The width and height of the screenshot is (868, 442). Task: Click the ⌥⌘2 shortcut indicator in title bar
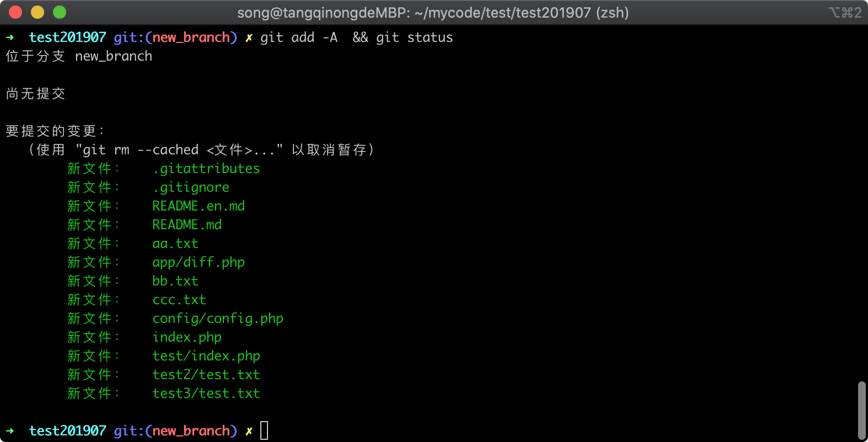click(844, 13)
